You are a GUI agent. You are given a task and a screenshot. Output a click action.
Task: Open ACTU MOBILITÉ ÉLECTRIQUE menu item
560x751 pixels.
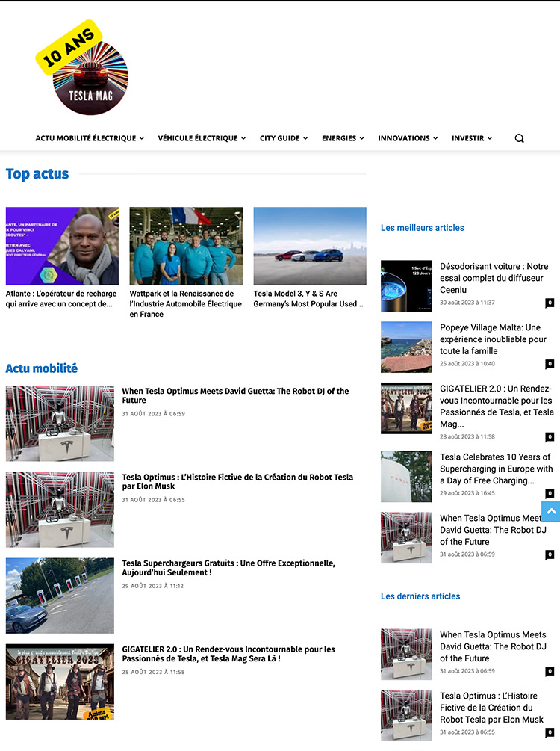point(86,138)
